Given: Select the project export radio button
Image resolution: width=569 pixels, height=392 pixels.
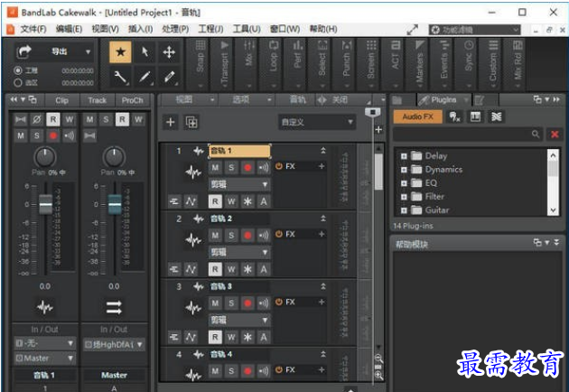Looking at the screenshot, I should tap(18, 70).
